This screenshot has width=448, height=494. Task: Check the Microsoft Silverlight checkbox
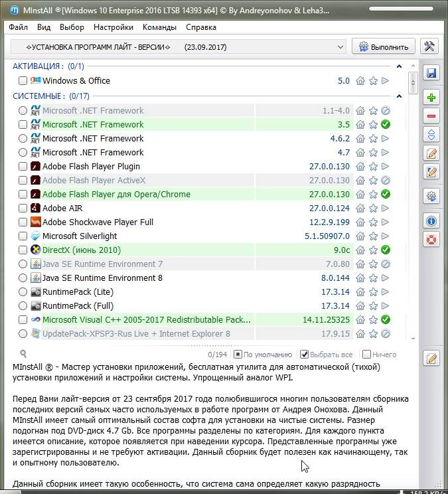click(x=23, y=236)
